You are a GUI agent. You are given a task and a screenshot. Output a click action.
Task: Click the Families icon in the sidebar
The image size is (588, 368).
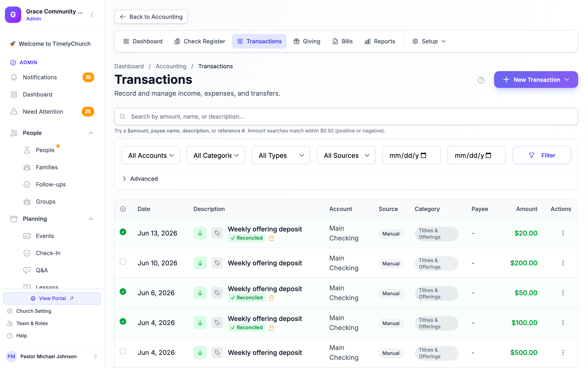click(x=27, y=167)
